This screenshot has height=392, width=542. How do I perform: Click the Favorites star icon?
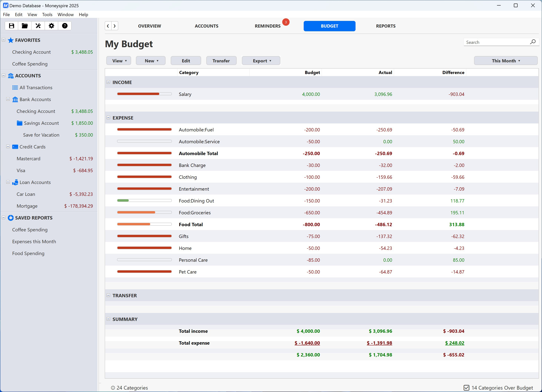11,40
